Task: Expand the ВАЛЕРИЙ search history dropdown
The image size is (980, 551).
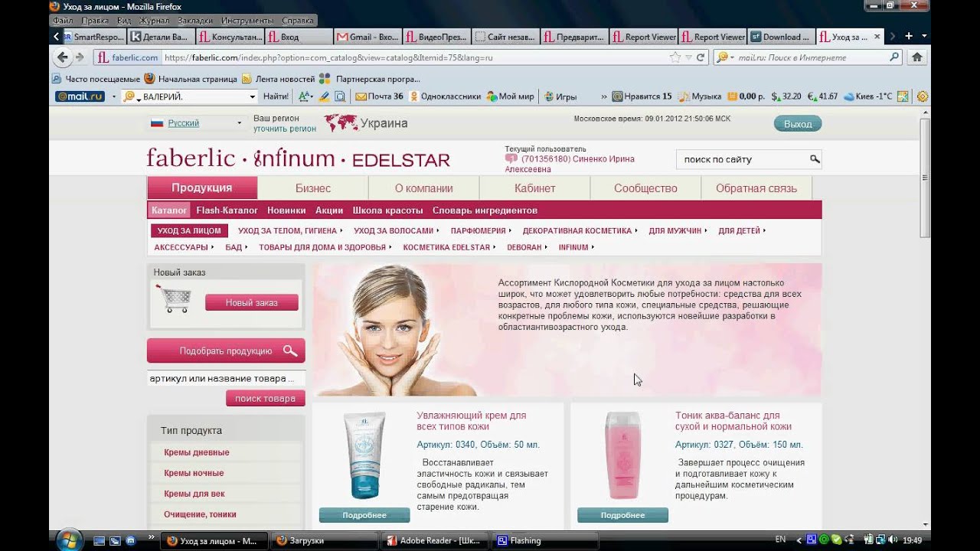Action: click(x=252, y=96)
